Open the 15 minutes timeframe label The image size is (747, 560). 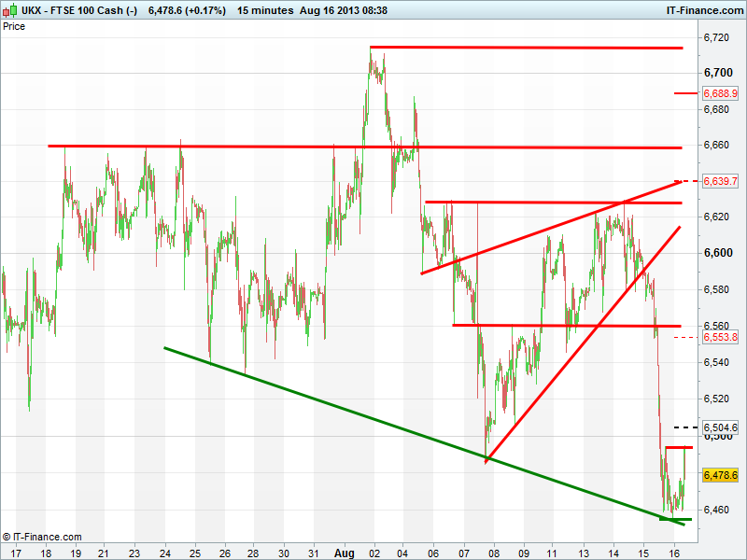tap(265, 10)
